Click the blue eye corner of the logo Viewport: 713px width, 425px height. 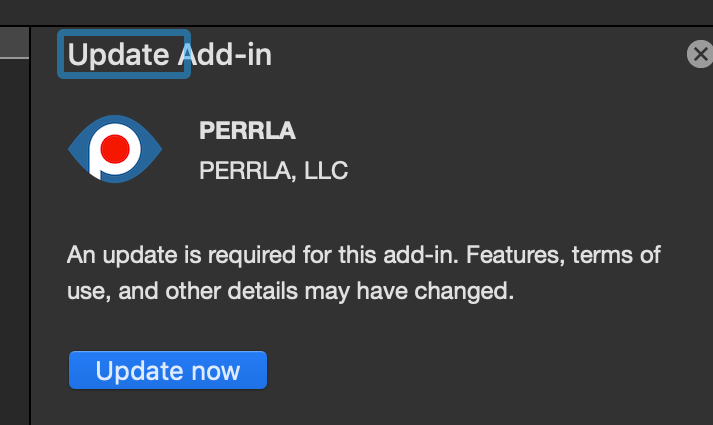[x=76, y=150]
